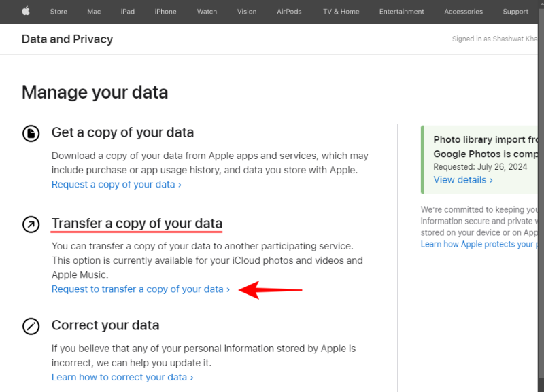Open the Store menu
The height and width of the screenshot is (392, 544).
[x=58, y=12]
